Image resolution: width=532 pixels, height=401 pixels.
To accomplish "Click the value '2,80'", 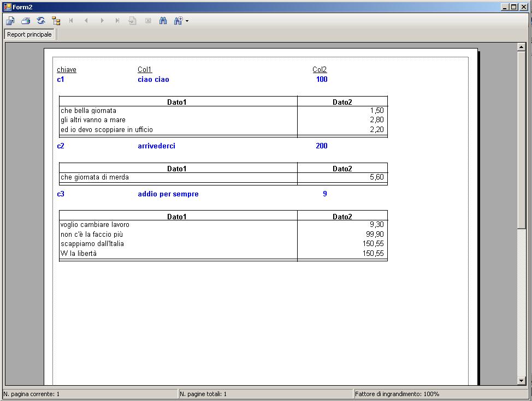I will [x=377, y=120].
